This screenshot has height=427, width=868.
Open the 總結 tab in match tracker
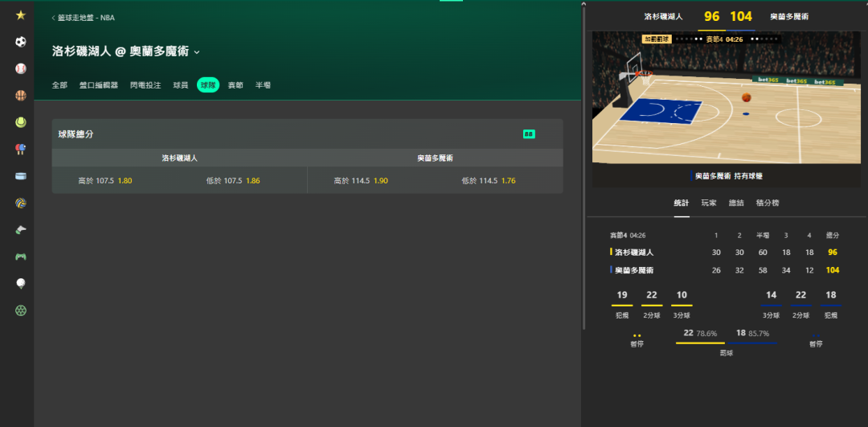pyautogui.click(x=736, y=203)
